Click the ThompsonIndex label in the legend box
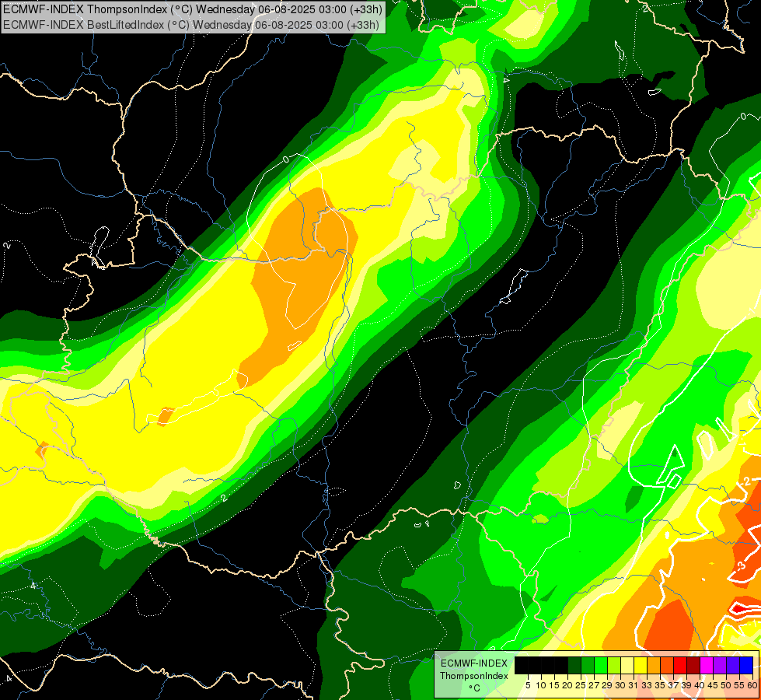 [x=474, y=676]
